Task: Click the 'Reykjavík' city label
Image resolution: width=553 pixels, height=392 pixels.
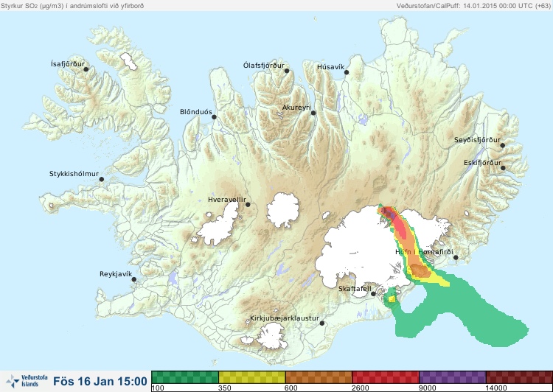Action: click(x=116, y=274)
